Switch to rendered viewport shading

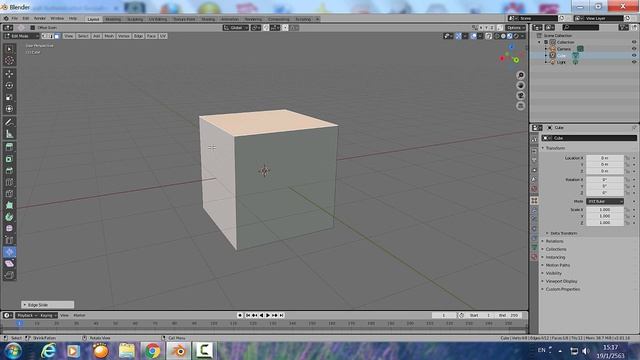pyautogui.click(x=516, y=36)
